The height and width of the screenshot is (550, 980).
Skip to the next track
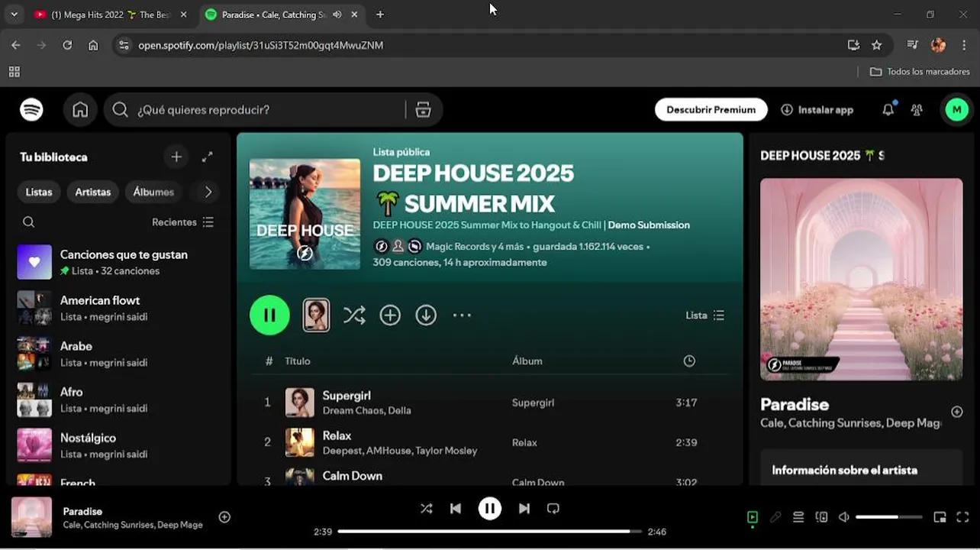[x=524, y=509]
